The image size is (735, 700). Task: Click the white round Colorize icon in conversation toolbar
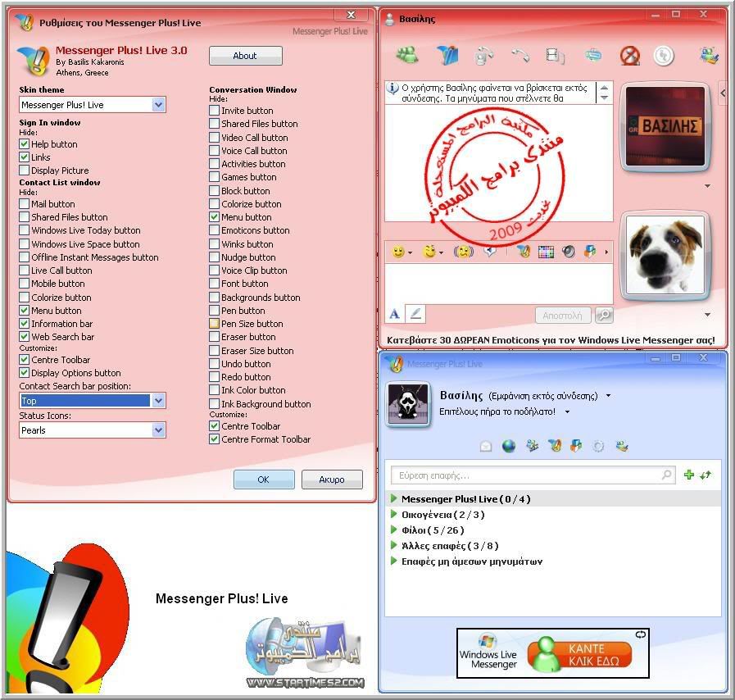[x=664, y=56]
